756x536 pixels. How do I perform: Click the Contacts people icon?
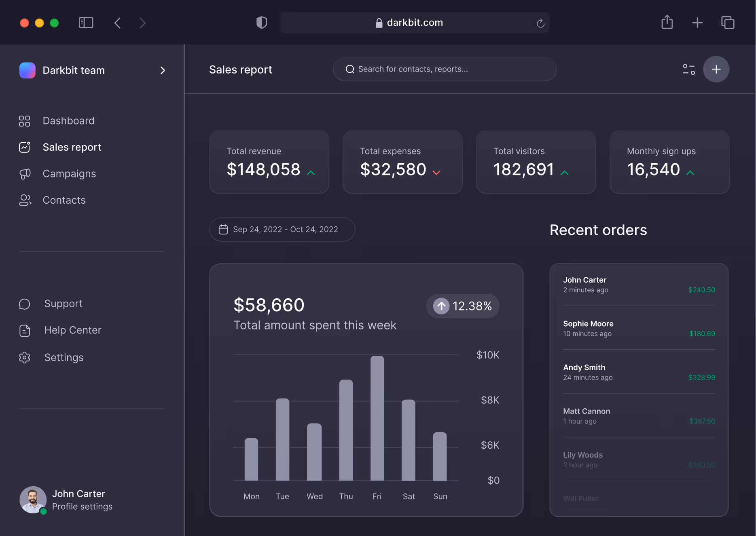pyautogui.click(x=25, y=200)
